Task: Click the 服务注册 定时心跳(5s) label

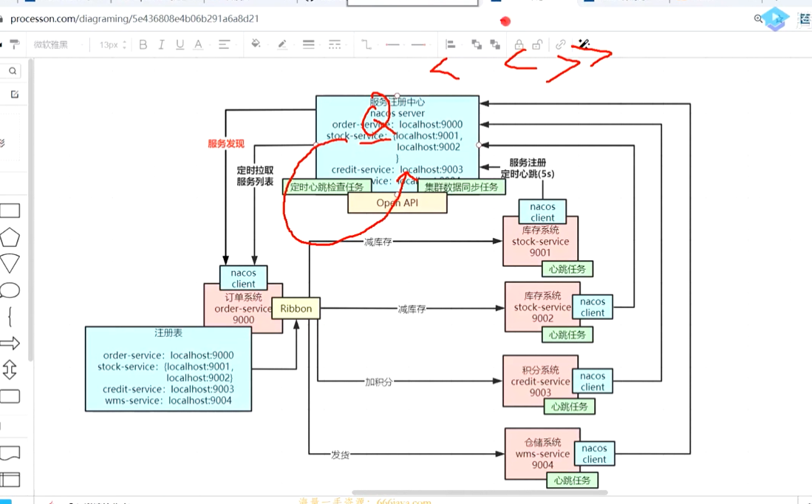Action: point(528,168)
